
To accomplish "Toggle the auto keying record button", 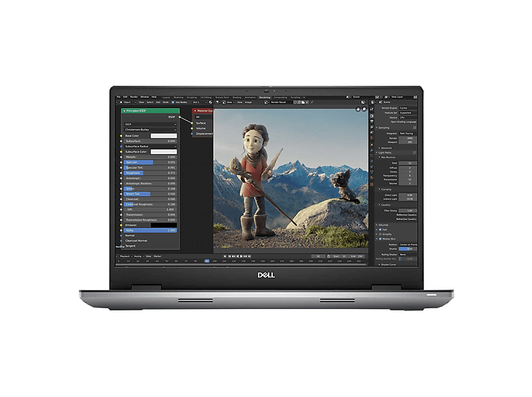I will (225, 256).
